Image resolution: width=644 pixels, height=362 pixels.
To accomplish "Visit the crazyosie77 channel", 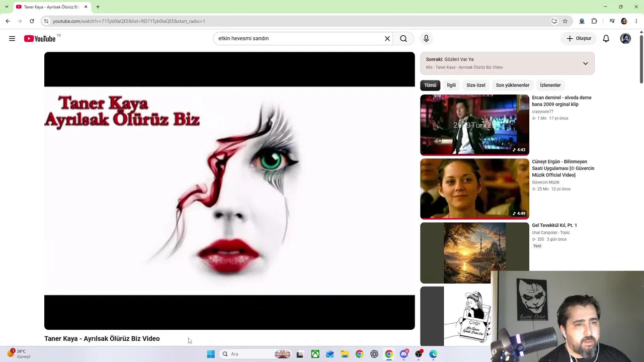I will (542, 112).
